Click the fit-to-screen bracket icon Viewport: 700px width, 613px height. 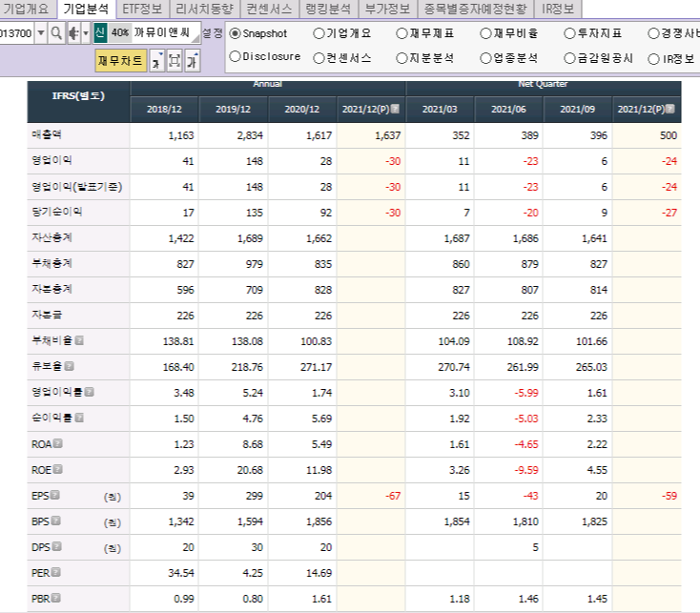tap(175, 61)
